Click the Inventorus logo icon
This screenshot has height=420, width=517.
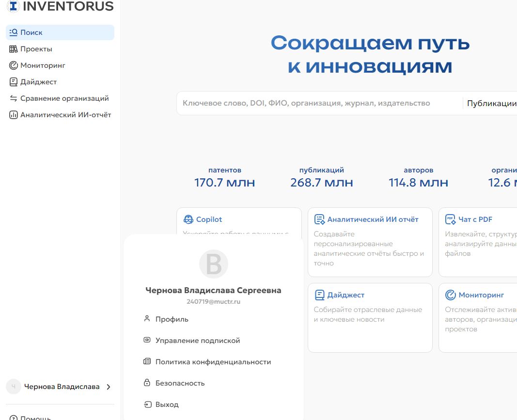[13, 6]
